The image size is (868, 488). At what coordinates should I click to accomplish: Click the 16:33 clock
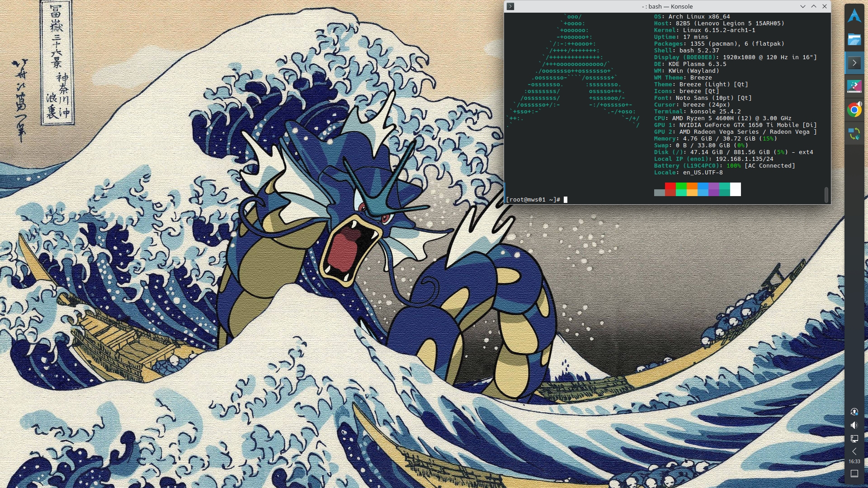(854, 461)
